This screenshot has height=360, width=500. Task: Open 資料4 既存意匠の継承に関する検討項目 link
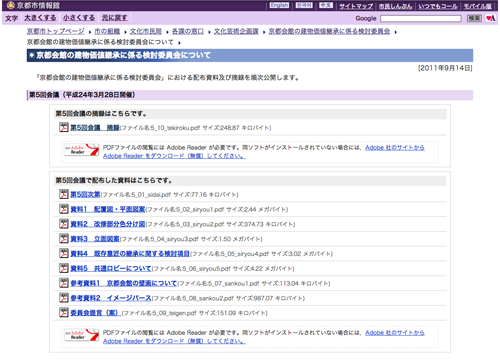[130, 254]
